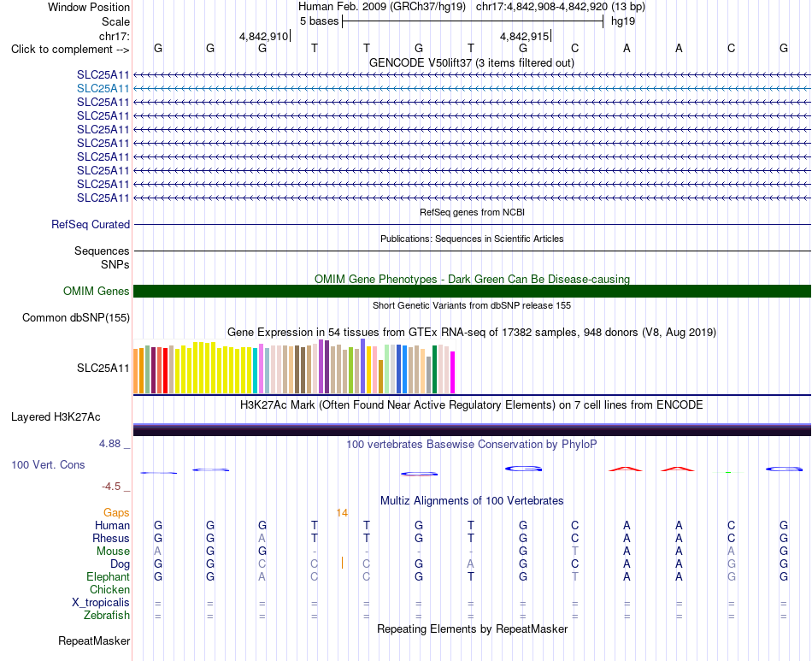Select the Elephant alignment row label

pos(109,577)
